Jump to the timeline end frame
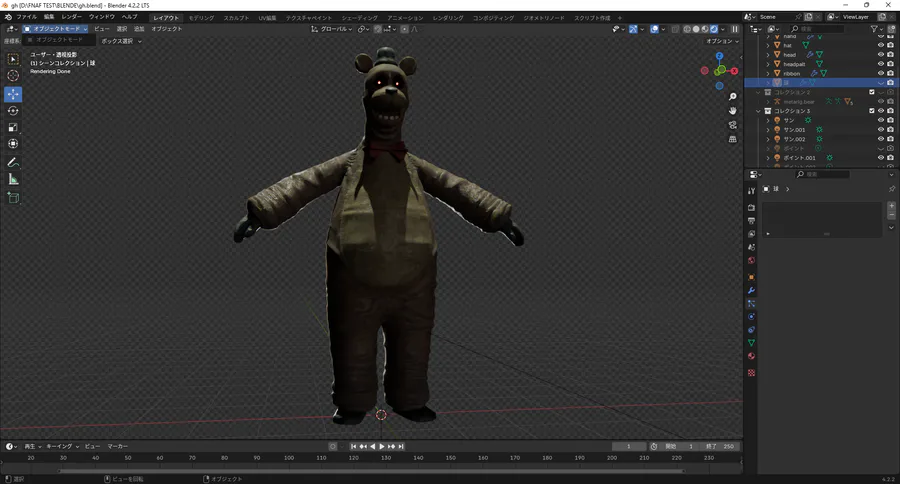Image resolution: width=900 pixels, height=484 pixels. coord(401,446)
